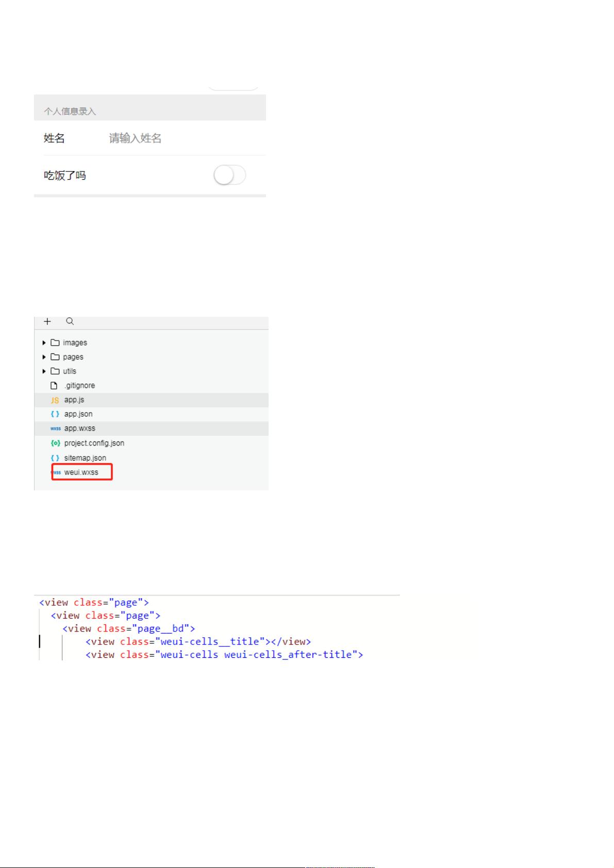Click the green icon beside project.config.json
The width and height of the screenshot is (614, 868).
(55, 443)
